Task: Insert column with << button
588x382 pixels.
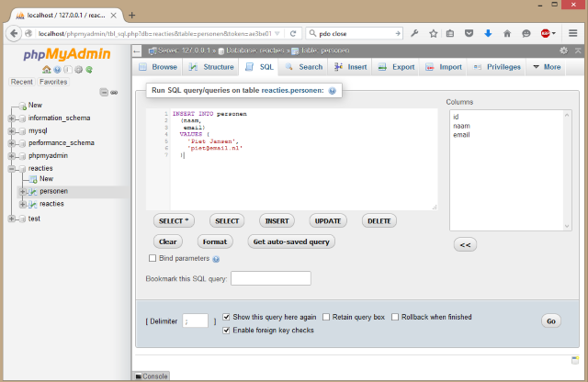Action: click(465, 245)
